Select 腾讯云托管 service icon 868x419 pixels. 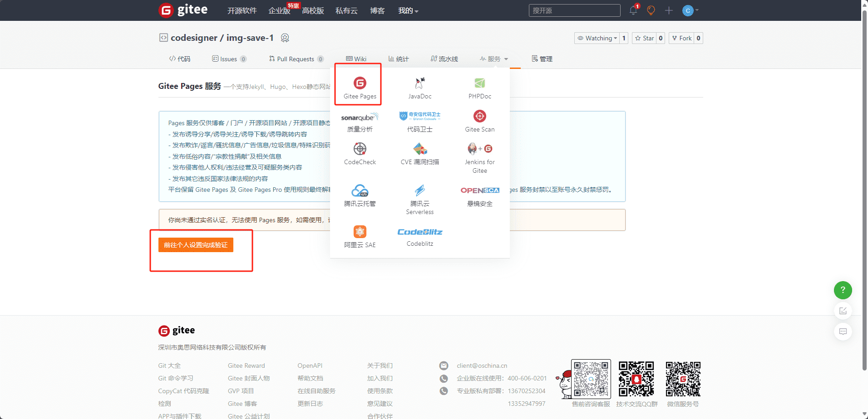click(360, 190)
